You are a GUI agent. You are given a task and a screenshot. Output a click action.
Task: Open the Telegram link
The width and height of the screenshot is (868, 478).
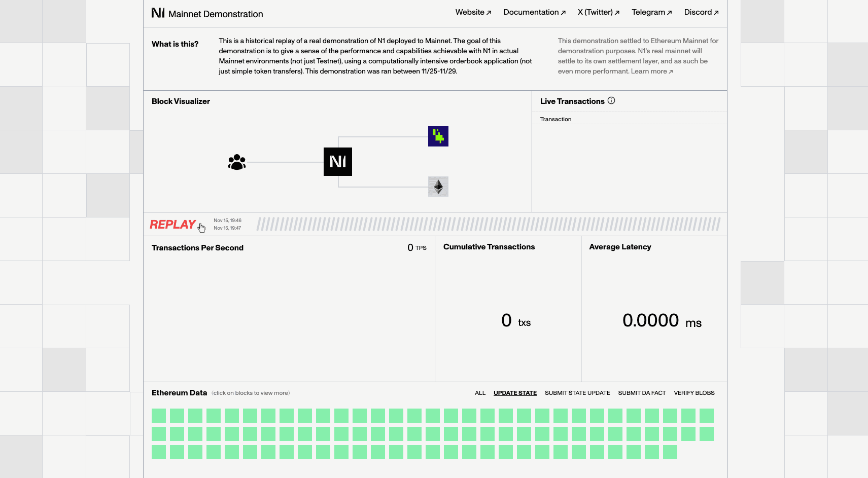651,12
